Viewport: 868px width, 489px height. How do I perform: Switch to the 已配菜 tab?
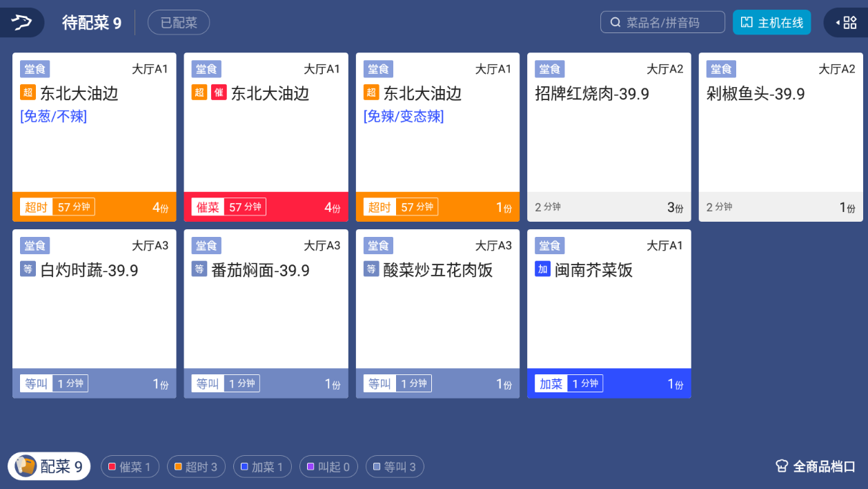[x=179, y=23]
